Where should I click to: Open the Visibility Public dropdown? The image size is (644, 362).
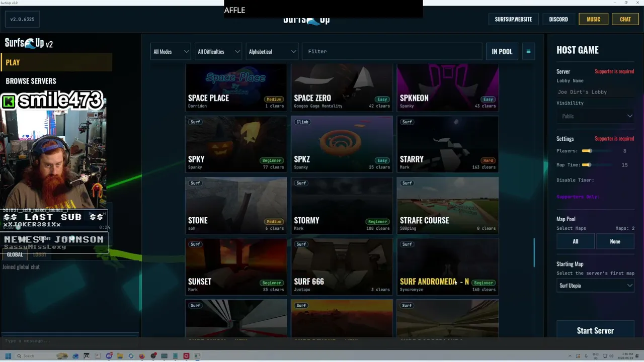pyautogui.click(x=596, y=116)
